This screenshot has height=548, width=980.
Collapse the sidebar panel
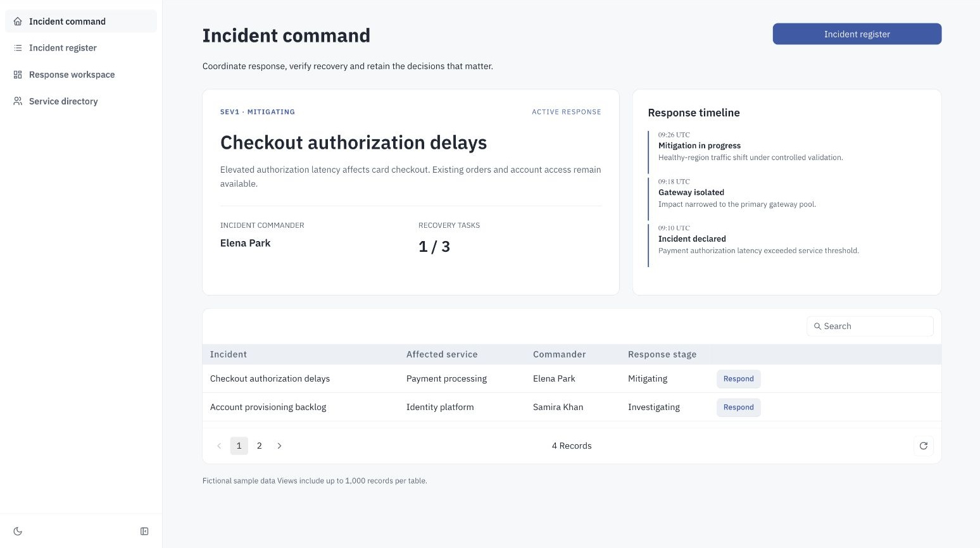(144, 532)
